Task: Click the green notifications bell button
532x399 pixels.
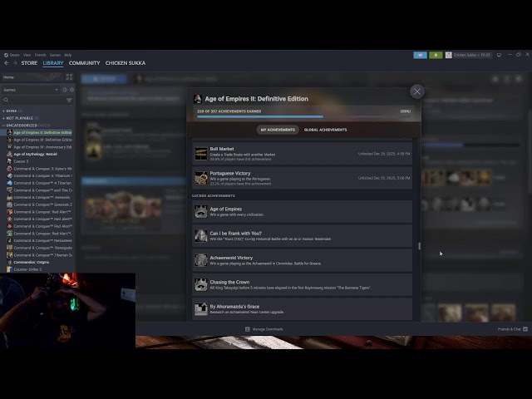Action: coord(436,55)
